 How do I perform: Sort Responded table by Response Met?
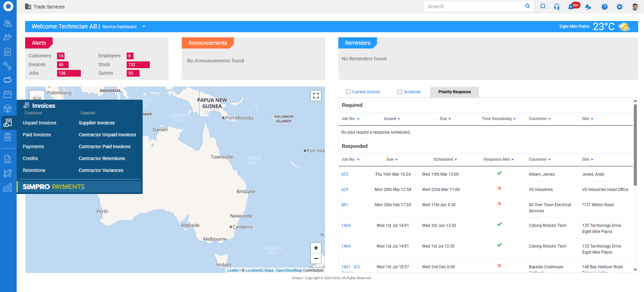[x=498, y=159]
